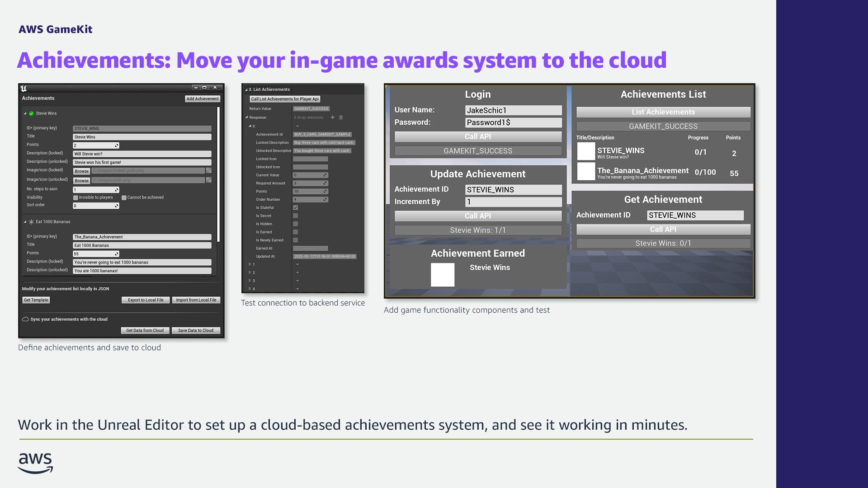This screenshot has height=488, width=868.
Task: Click the Title field containing Stevie Wins
Action: [142, 137]
